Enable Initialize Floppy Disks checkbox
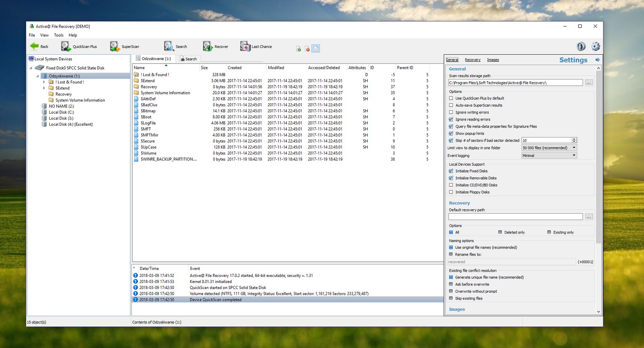644x348 pixels. [x=451, y=192]
